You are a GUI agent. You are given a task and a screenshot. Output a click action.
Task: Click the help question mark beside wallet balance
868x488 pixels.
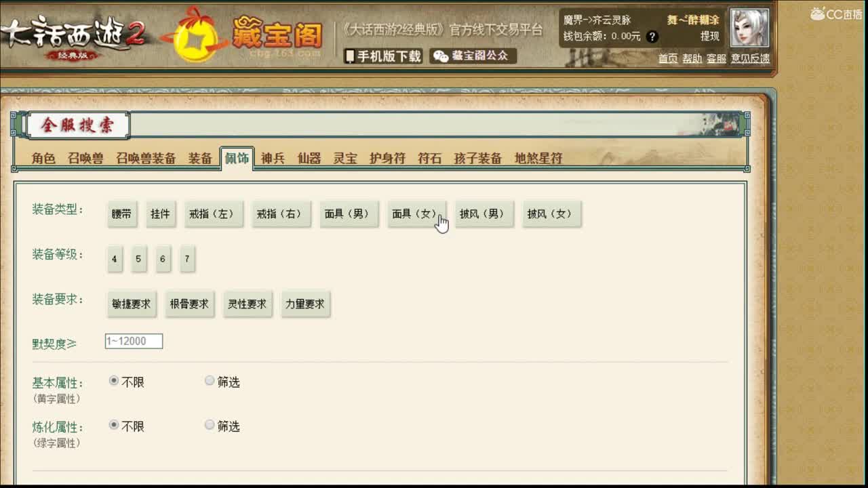[652, 37]
